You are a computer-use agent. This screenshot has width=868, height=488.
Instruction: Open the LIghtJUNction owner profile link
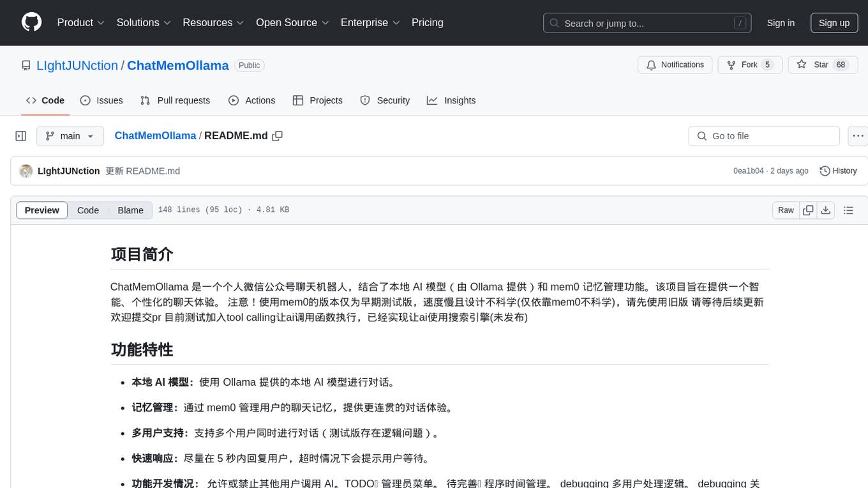tap(77, 65)
